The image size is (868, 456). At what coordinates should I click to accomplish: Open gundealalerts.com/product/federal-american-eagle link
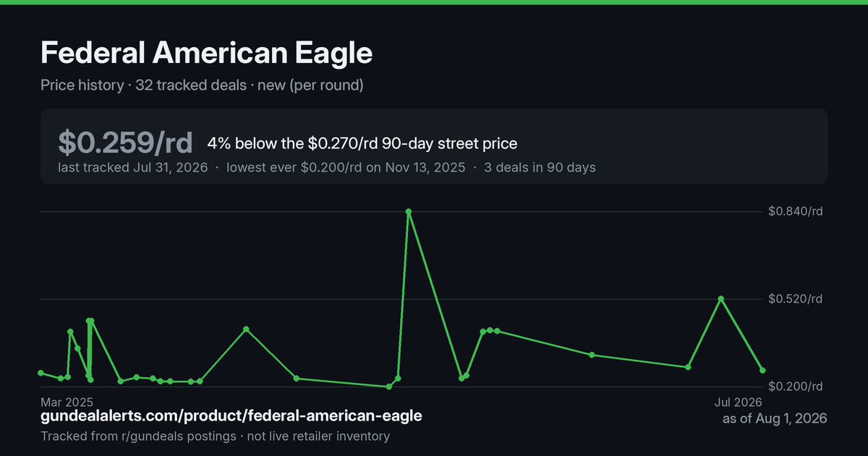[x=231, y=416]
